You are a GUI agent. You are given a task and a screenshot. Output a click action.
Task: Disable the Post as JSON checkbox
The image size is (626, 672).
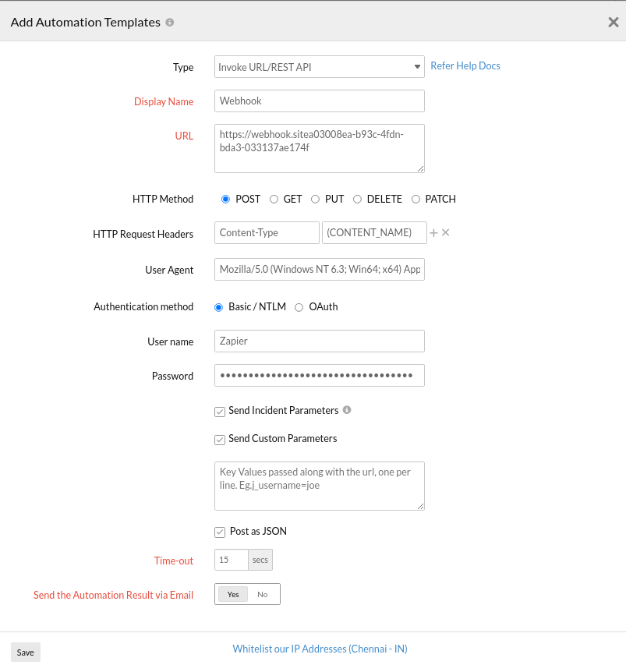coord(220,532)
